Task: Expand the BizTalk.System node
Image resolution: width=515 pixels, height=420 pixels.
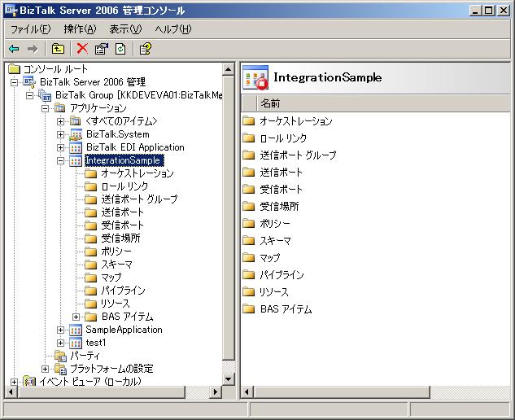Action: 60,134
